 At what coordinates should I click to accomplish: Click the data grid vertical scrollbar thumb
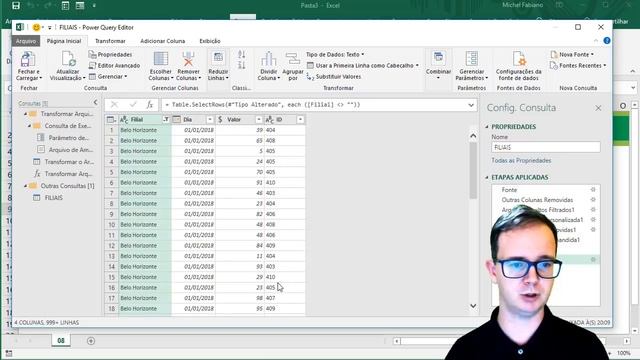tap(473, 171)
